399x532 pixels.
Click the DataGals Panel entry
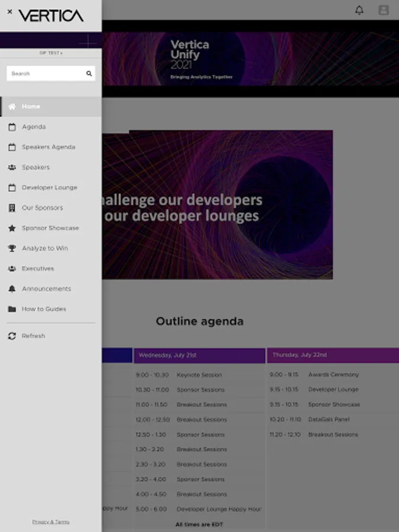329,419
